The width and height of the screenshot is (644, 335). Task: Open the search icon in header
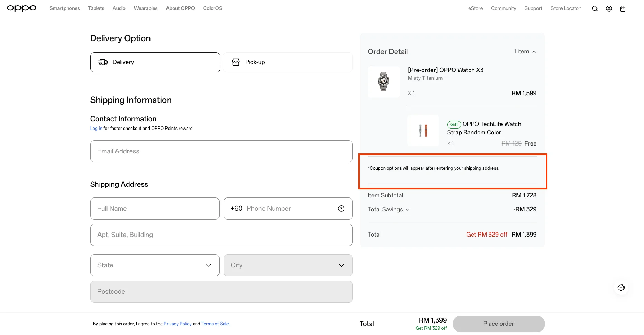(595, 9)
